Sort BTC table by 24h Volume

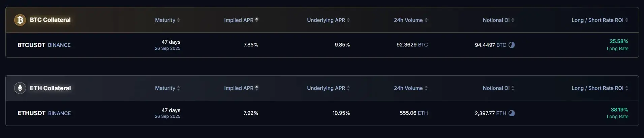tap(411, 20)
